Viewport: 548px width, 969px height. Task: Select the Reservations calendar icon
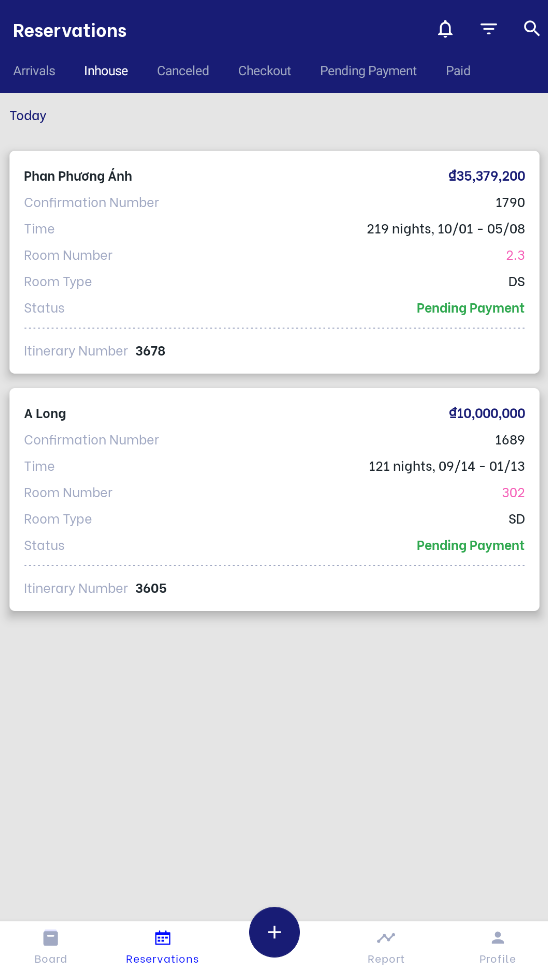(162, 938)
